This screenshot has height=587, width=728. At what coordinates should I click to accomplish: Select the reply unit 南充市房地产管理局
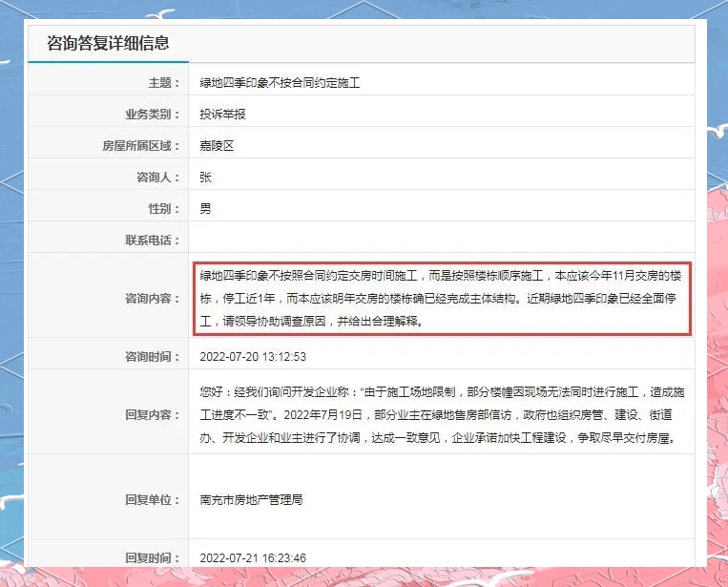pyautogui.click(x=251, y=500)
